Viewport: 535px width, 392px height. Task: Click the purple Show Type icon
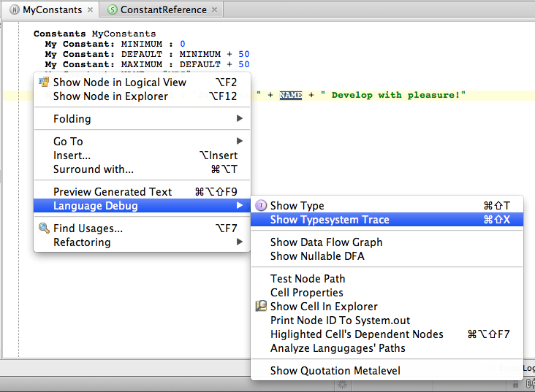261,206
